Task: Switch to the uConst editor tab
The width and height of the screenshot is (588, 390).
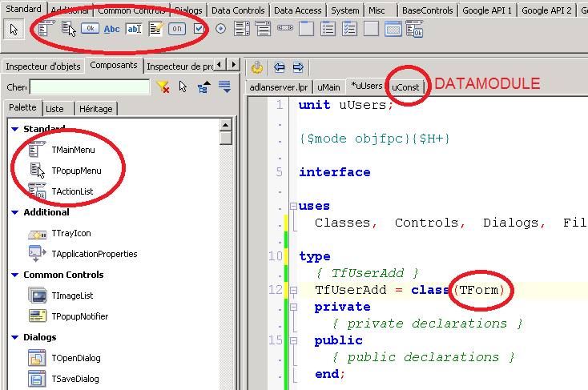Action: tap(405, 87)
